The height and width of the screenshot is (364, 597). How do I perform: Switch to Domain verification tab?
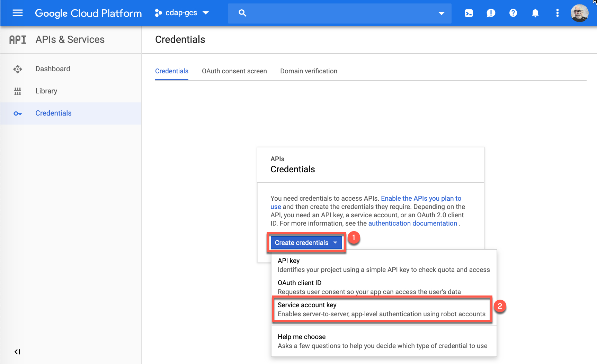tap(309, 71)
